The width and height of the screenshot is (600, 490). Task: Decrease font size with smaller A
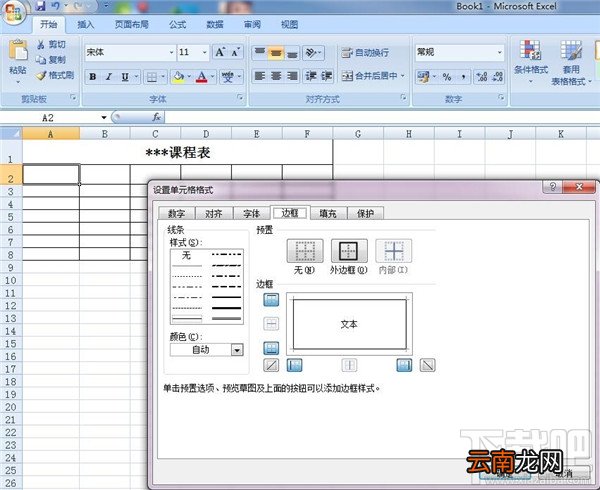[235, 52]
